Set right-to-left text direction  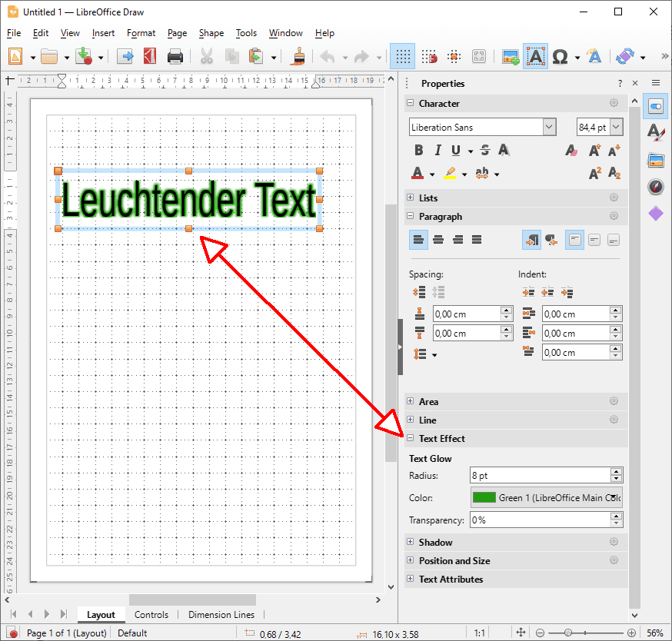point(551,240)
